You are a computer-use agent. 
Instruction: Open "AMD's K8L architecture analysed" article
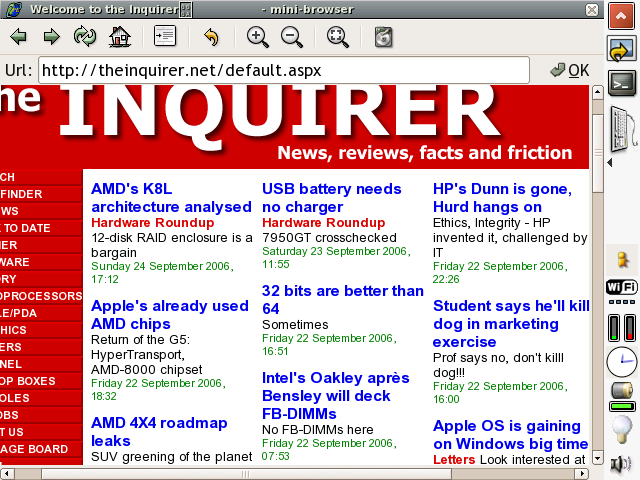(x=171, y=198)
